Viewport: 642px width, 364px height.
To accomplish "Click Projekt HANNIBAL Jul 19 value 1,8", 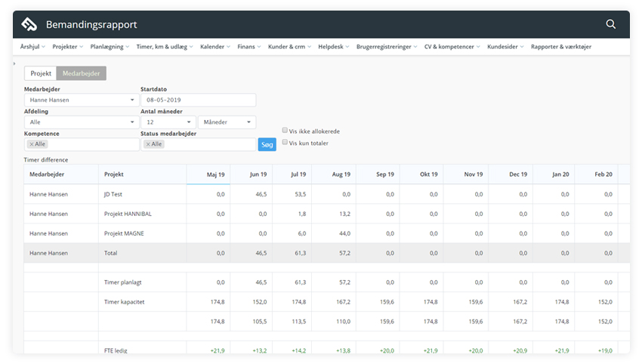I will [x=302, y=214].
